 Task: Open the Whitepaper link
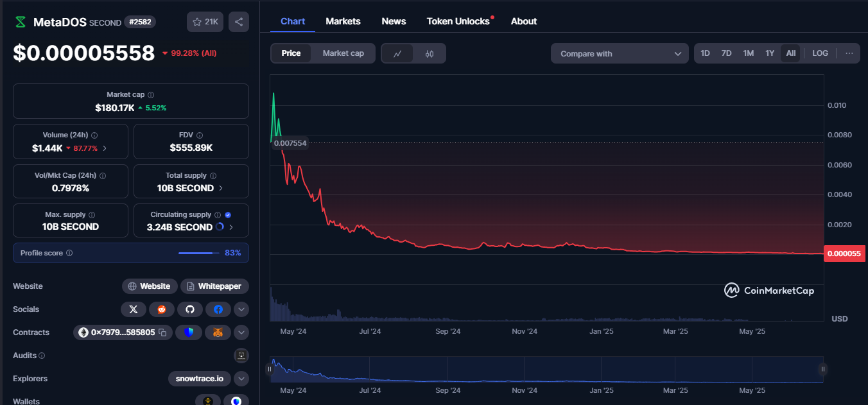point(214,286)
